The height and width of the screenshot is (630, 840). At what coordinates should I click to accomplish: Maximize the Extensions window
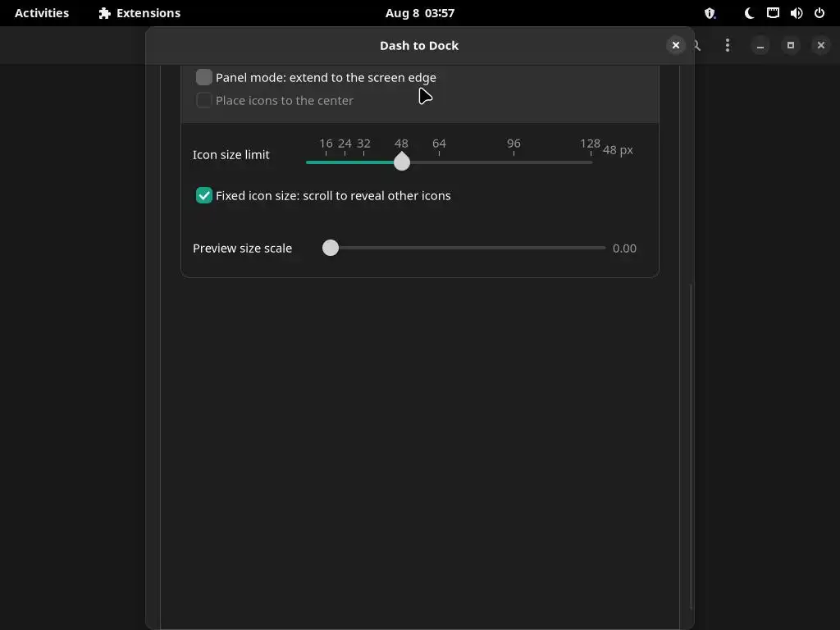[x=791, y=46]
